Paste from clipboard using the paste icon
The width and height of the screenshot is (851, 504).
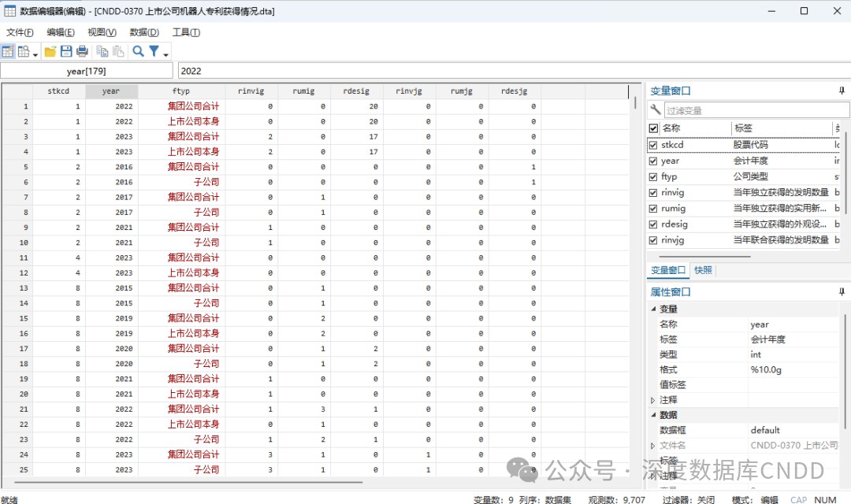(118, 51)
